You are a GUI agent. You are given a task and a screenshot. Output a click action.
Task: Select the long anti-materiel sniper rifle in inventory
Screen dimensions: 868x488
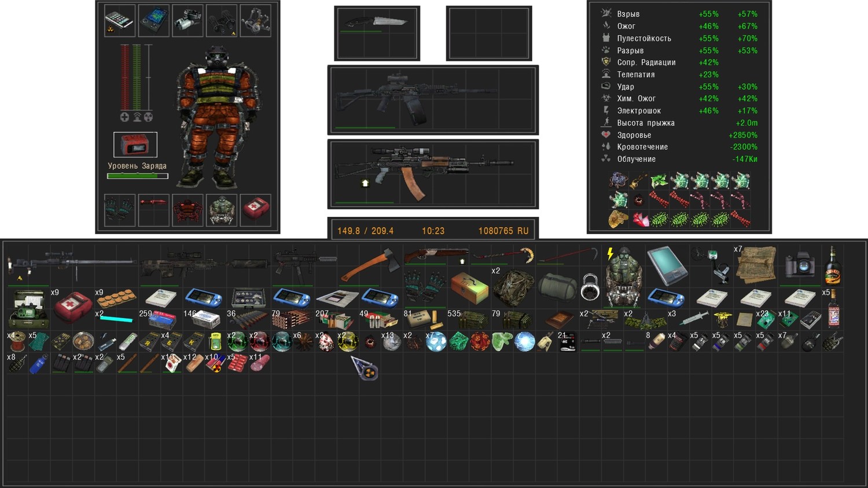72,265
